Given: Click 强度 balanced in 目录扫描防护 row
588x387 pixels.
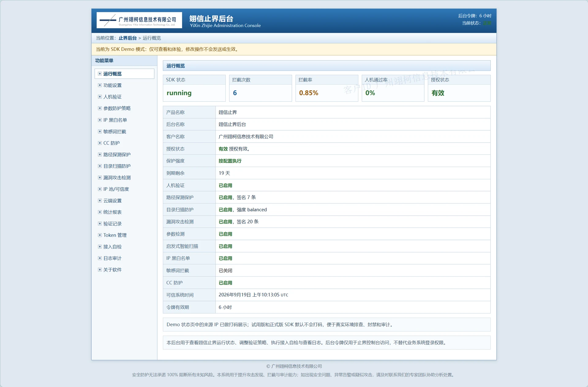Looking at the screenshot, I should click(x=252, y=210).
